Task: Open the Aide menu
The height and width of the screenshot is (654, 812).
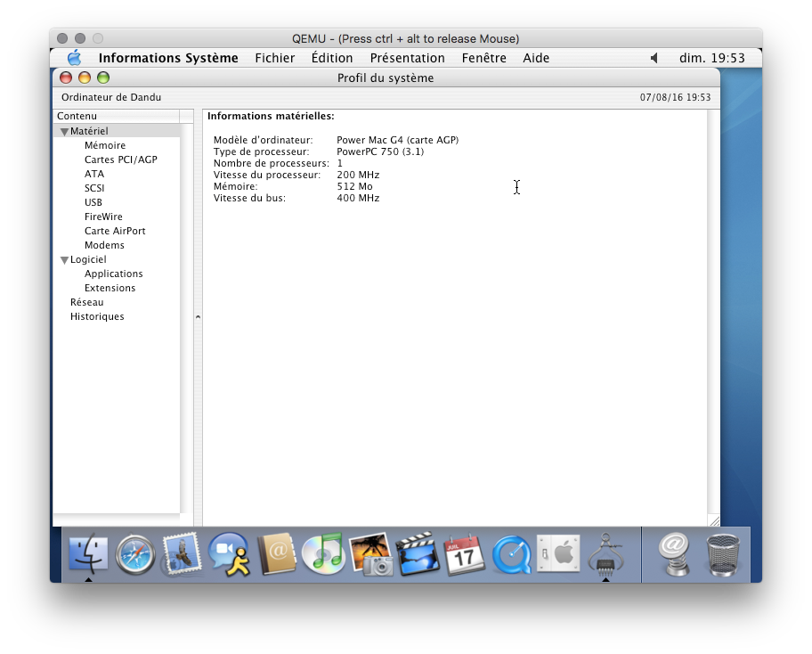Action: click(x=536, y=58)
